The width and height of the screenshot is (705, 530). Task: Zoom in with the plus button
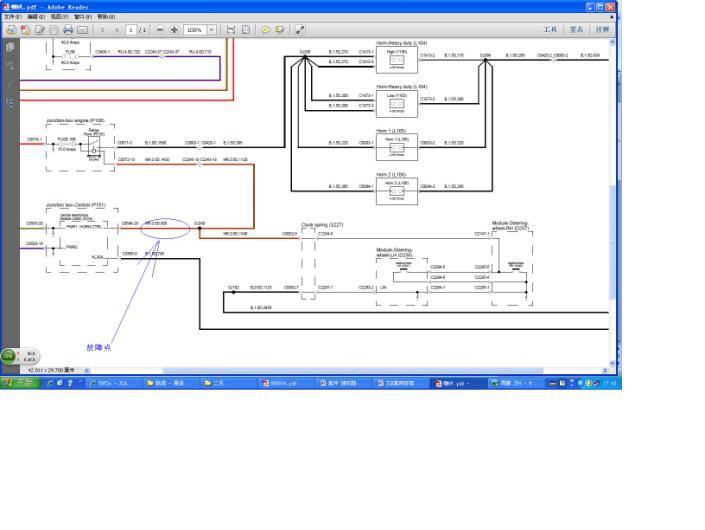coord(174,30)
